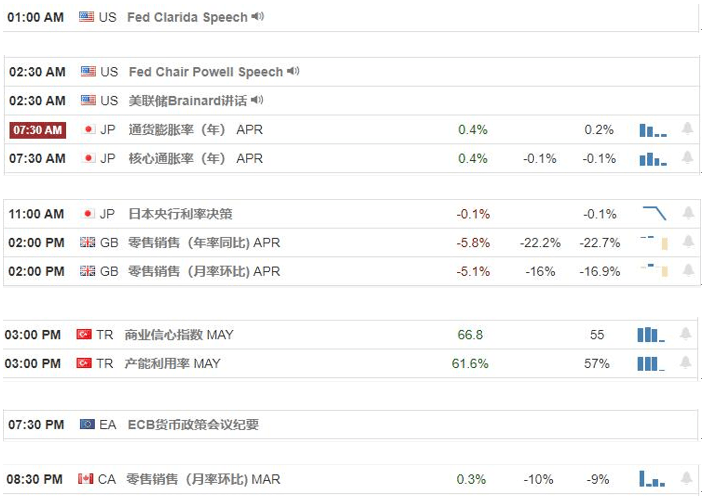
Task: Open ECB monetary policy meeting minutes event
Action: (x=193, y=424)
